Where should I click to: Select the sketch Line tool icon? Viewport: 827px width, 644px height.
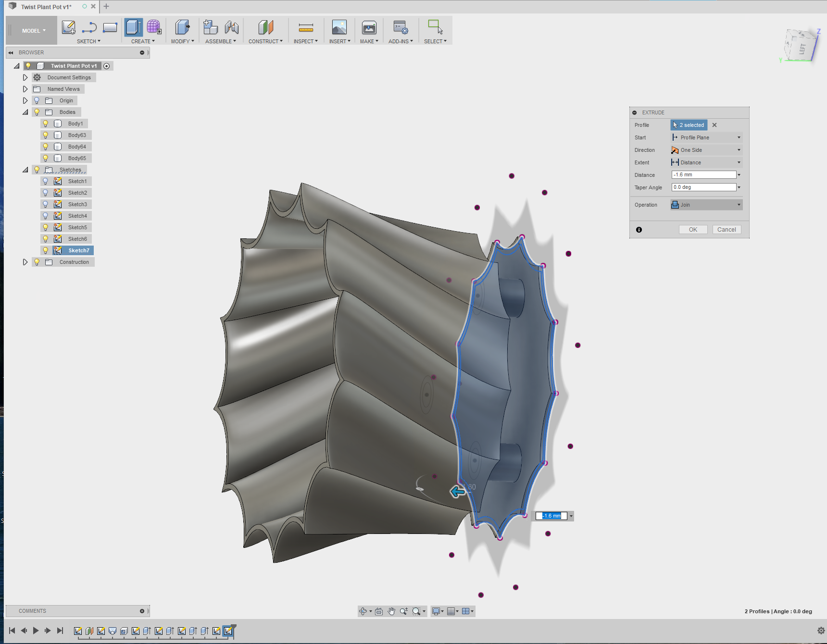pos(89,27)
